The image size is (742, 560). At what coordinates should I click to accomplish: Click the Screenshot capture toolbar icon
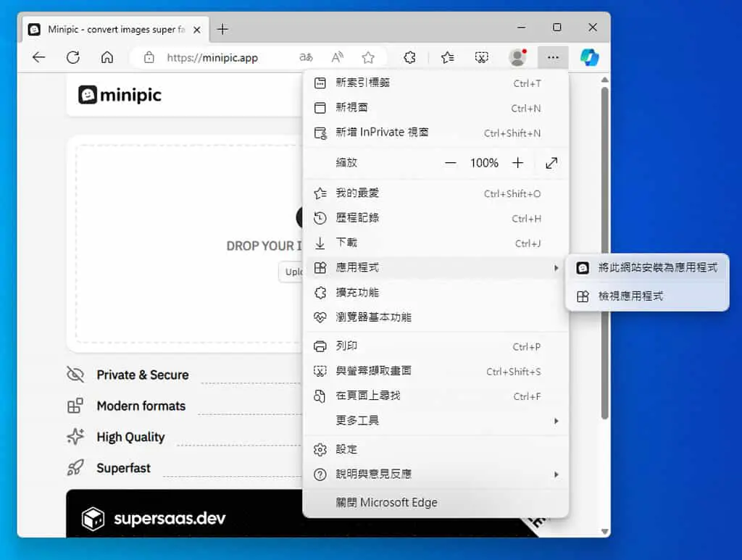click(x=481, y=58)
